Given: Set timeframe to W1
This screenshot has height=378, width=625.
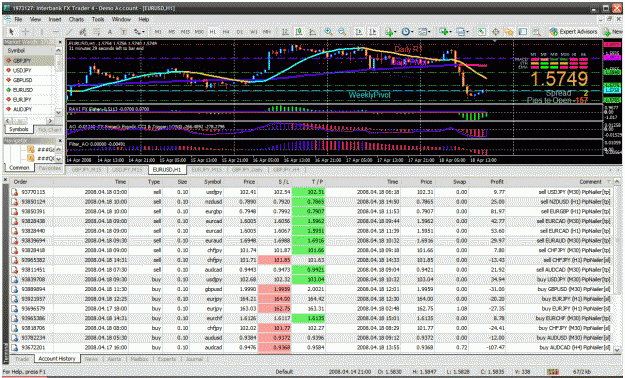Looking at the screenshot, I should click(254, 32).
